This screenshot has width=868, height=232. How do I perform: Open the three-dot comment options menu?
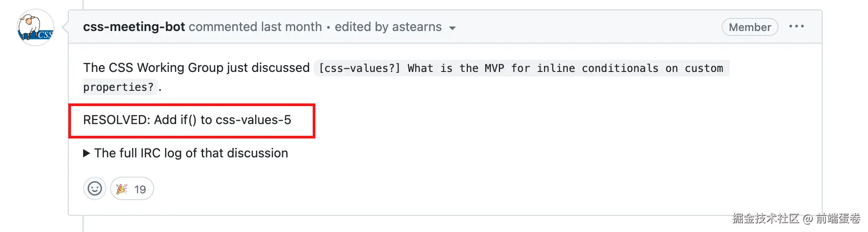[796, 27]
